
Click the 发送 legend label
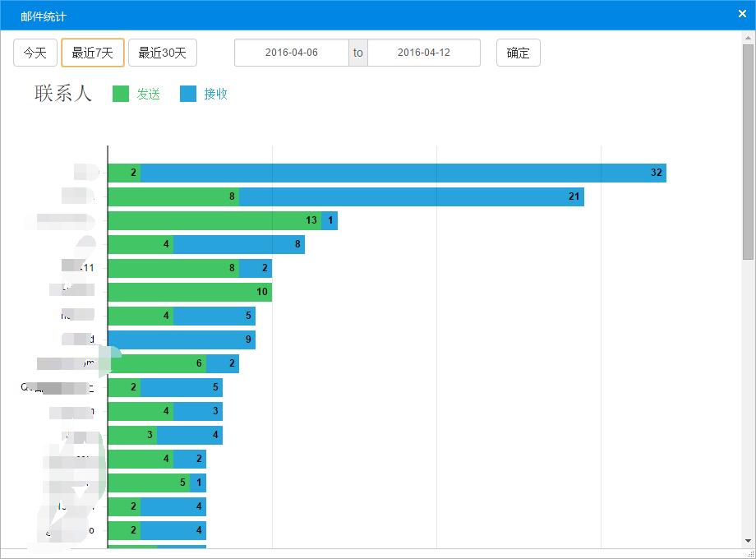[x=148, y=94]
